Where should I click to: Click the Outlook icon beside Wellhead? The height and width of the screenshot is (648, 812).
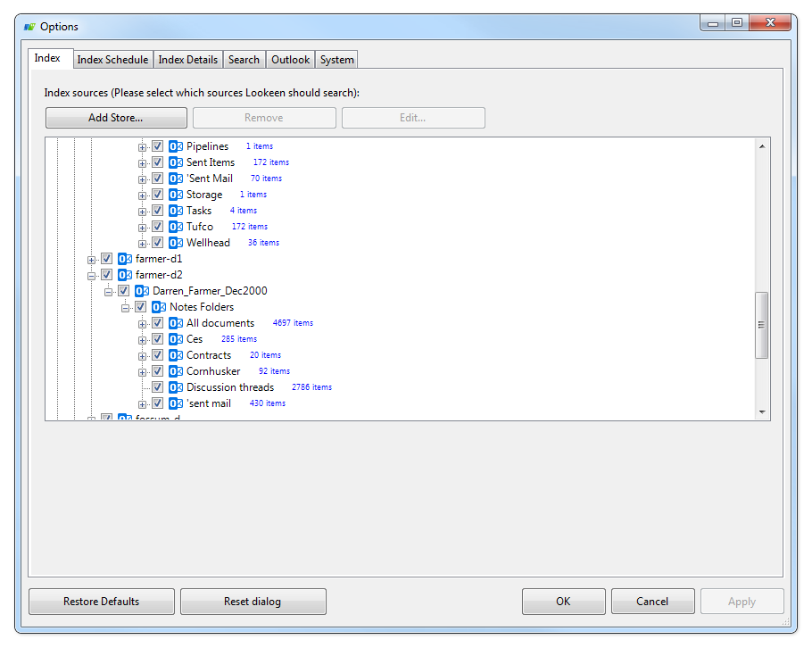point(176,243)
